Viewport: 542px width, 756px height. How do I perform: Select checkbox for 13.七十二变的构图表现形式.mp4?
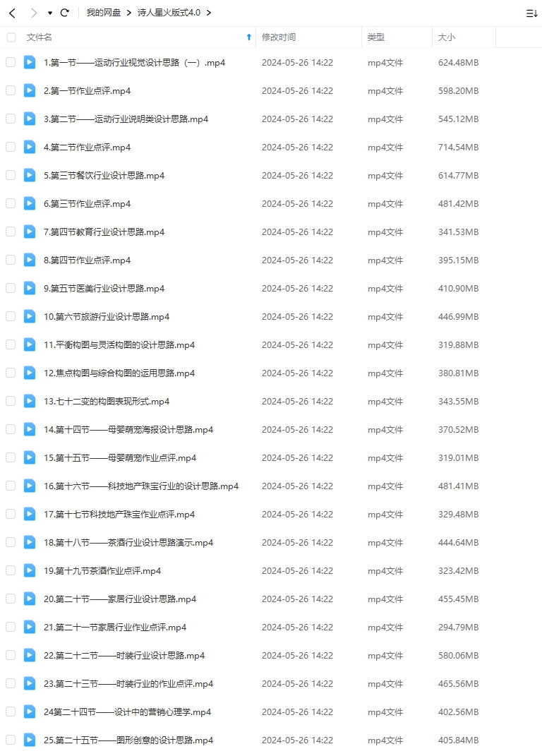11,401
